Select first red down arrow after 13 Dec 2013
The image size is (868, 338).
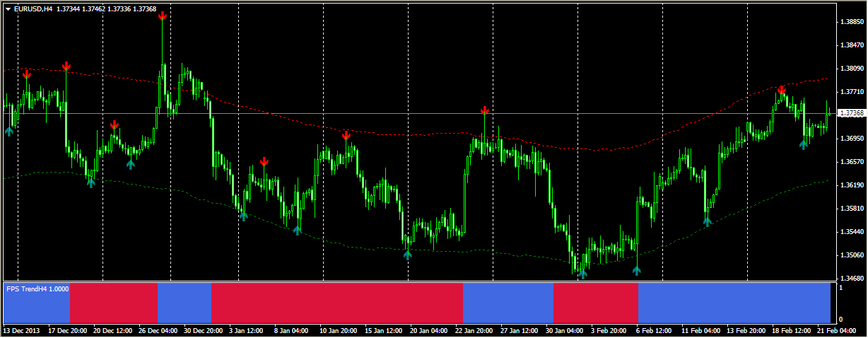(x=27, y=74)
